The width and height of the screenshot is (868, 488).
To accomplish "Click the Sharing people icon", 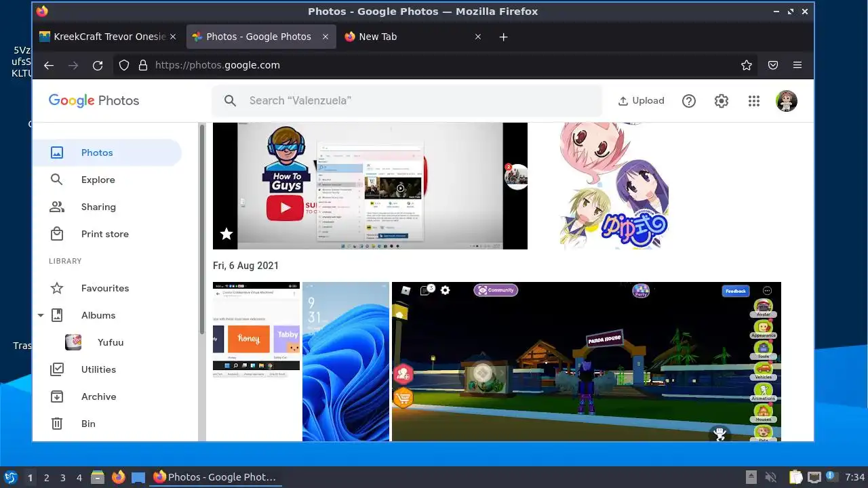I will pos(57,207).
